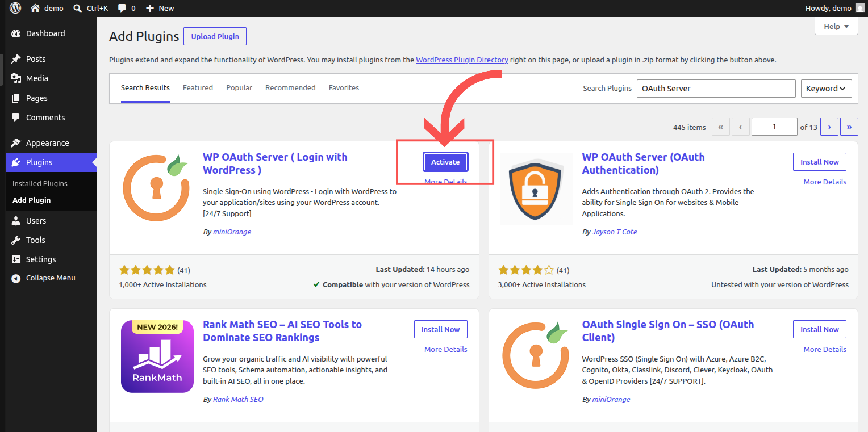Open OAuth Single Sign On – SSO title
The height and width of the screenshot is (432, 868).
(x=668, y=331)
